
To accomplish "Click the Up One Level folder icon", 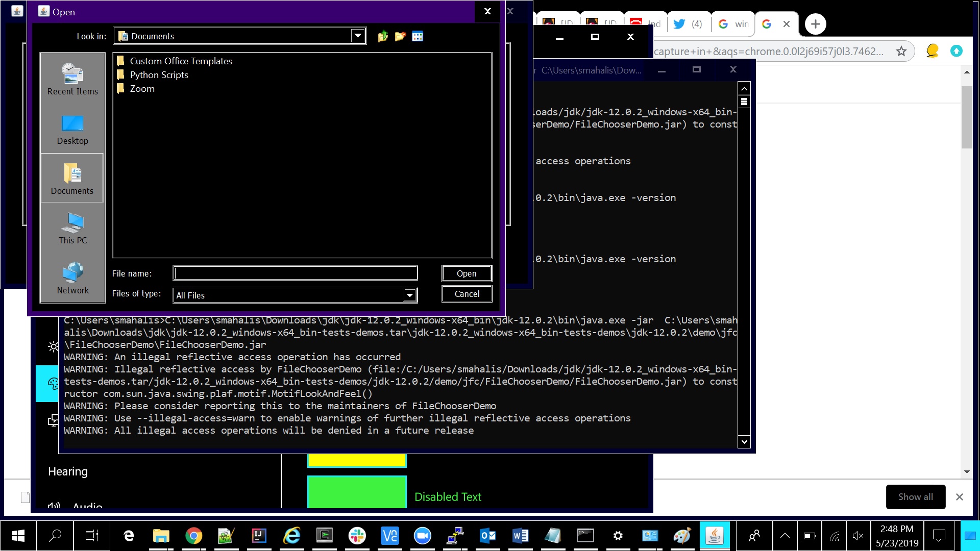I will point(383,36).
